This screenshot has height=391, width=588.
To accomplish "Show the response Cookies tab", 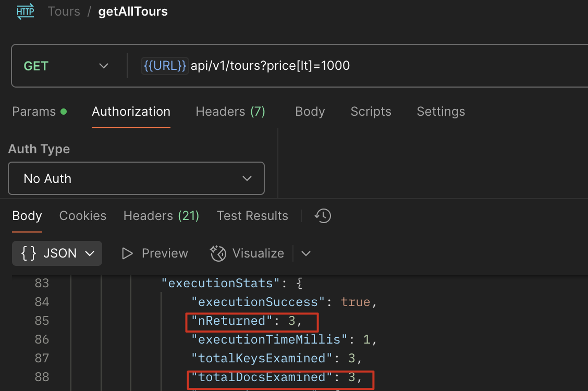I will pyautogui.click(x=83, y=216).
